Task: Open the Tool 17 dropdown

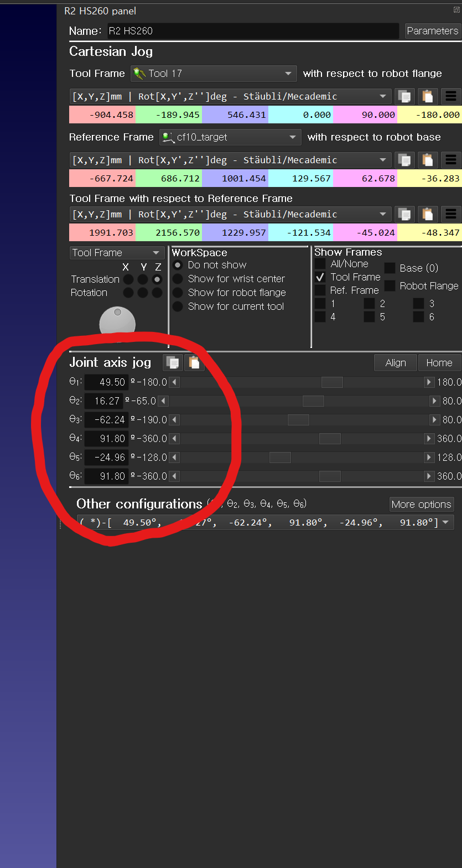Action: click(214, 74)
